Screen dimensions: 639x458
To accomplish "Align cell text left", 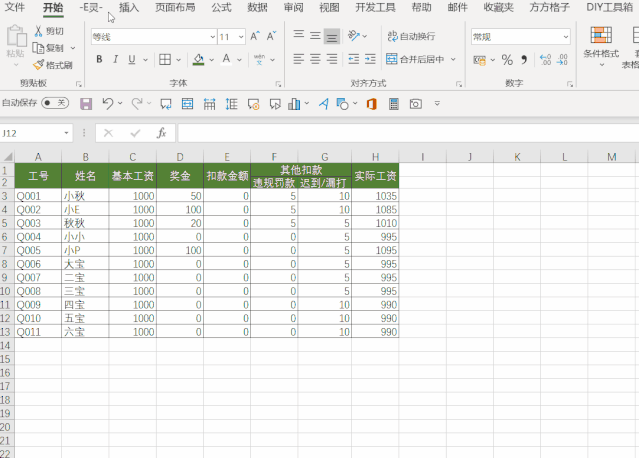I will [299, 59].
